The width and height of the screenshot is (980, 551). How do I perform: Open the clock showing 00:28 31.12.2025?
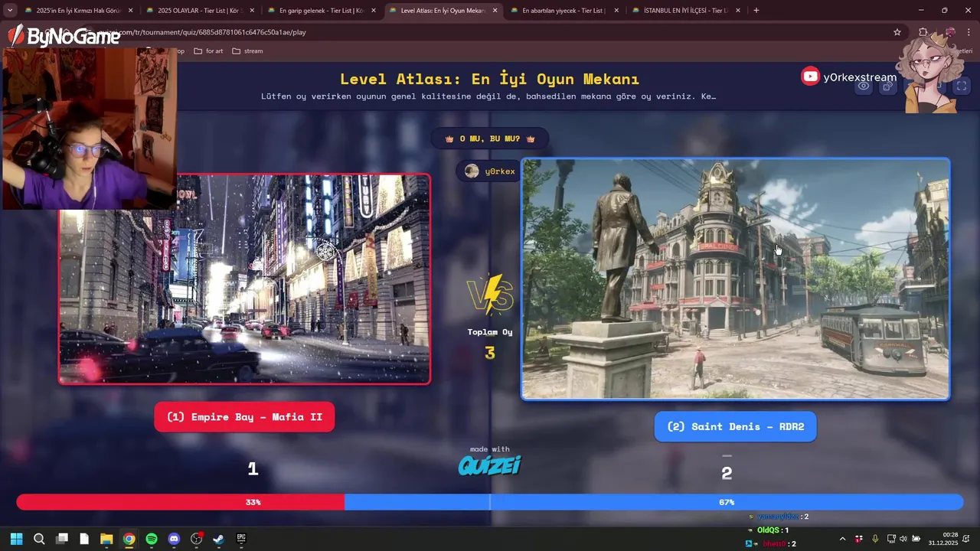[x=943, y=539]
